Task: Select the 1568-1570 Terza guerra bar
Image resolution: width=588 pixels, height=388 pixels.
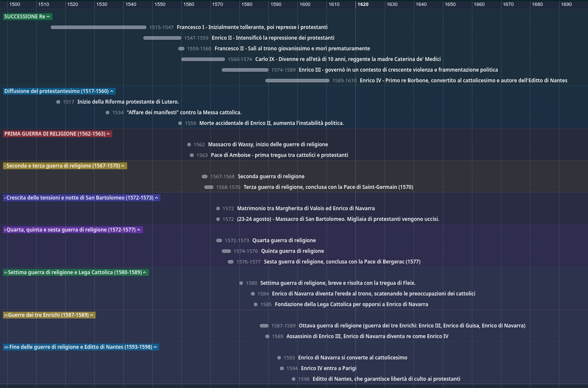Action: coord(209,187)
